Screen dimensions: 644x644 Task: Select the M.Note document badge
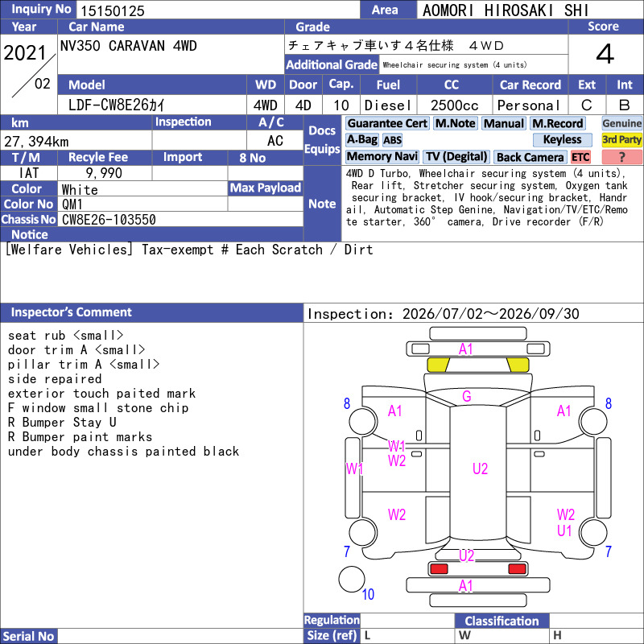455,123
